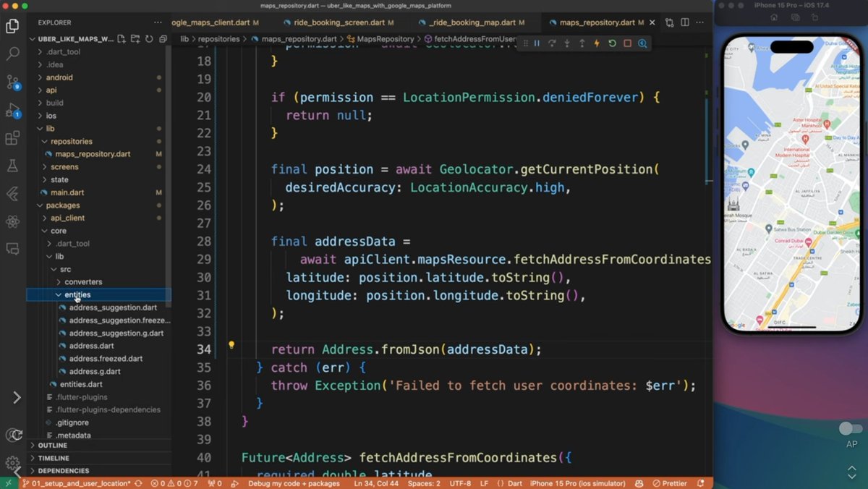Viewport: 868px width, 489px height.
Task: Expand the DEPENDENCIES section
Action: (x=98, y=471)
